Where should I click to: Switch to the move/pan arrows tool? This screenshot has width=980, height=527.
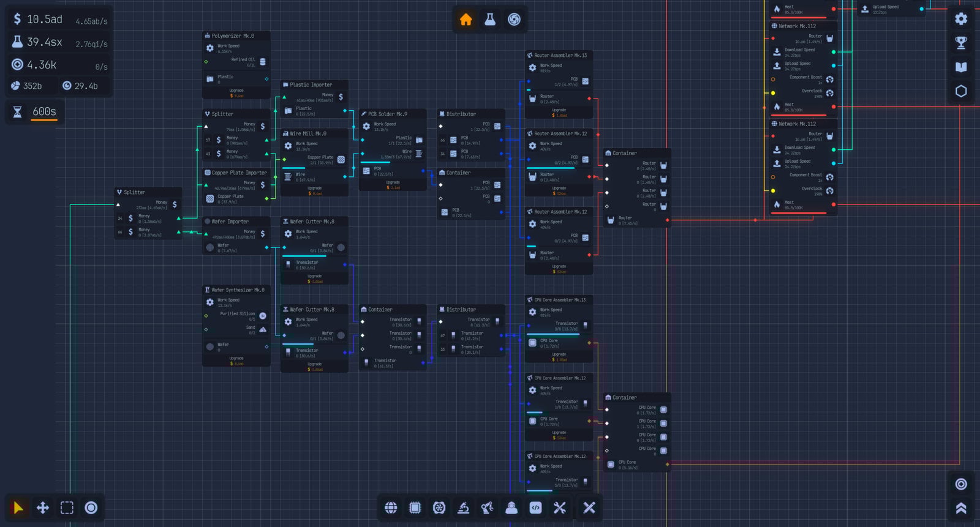(43, 507)
